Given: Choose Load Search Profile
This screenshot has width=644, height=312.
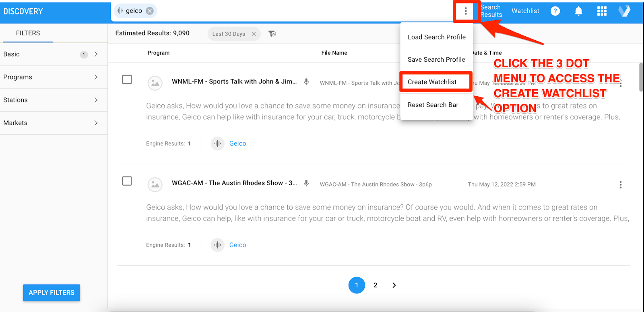Looking at the screenshot, I should [436, 37].
